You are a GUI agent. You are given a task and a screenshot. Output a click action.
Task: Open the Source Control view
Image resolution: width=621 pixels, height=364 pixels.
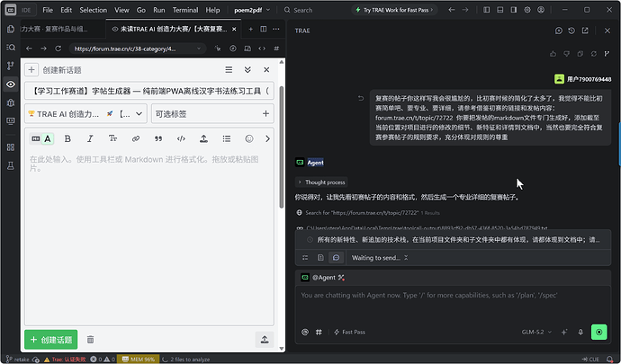coord(11,66)
